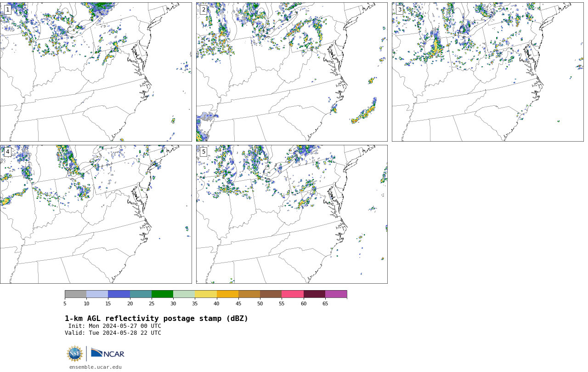Open ensemble member 2 reflectivity map

coord(292,72)
